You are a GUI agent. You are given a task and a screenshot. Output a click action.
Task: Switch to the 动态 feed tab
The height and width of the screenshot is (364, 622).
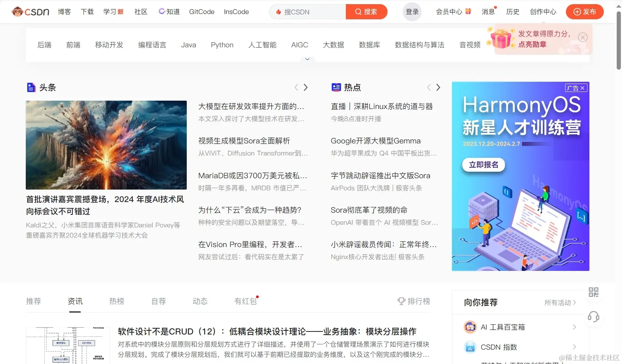tap(200, 301)
